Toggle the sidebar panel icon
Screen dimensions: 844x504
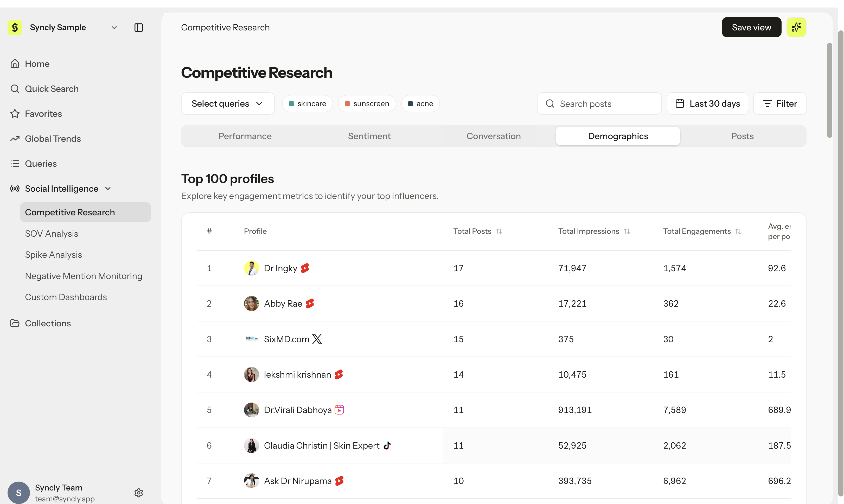(x=139, y=28)
